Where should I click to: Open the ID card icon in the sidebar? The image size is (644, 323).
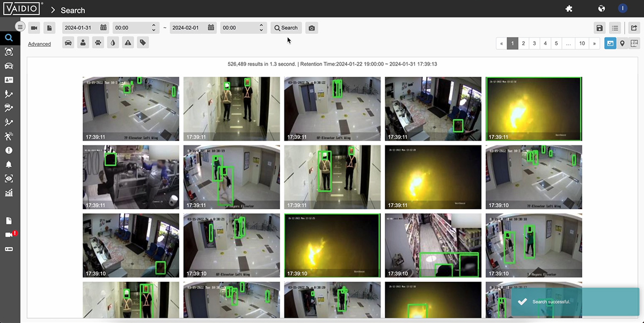pyautogui.click(x=9, y=80)
